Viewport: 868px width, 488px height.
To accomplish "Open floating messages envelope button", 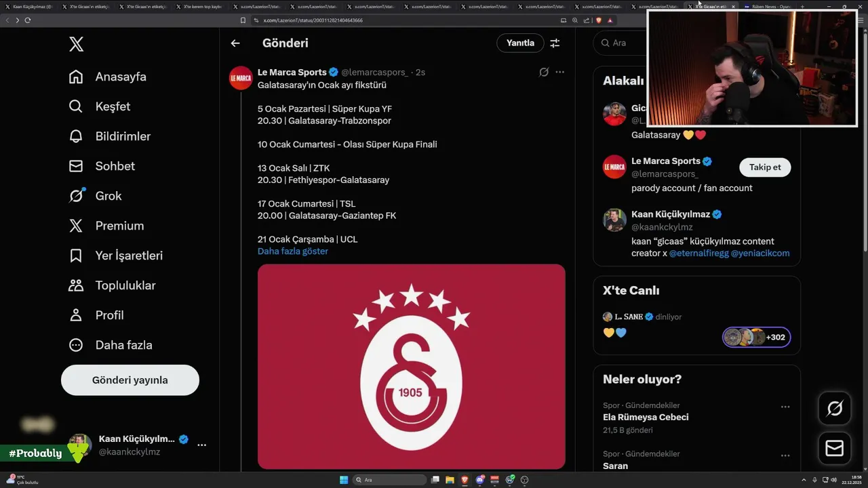I will click(x=835, y=449).
